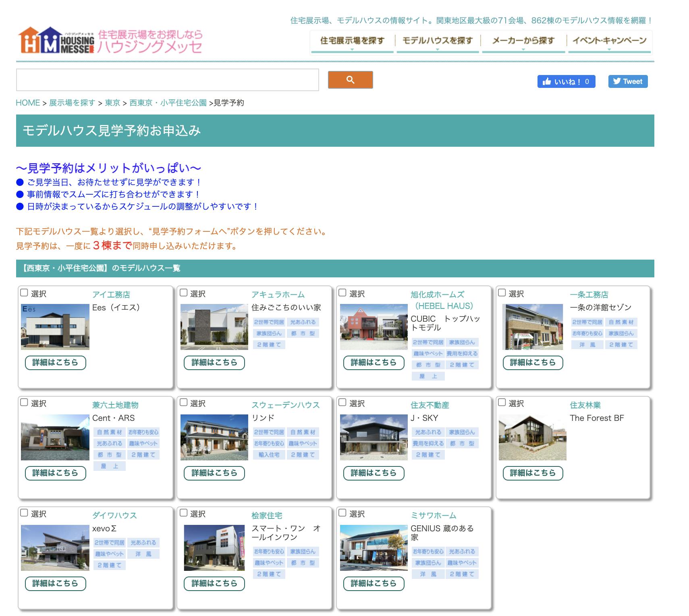Check 選択 for 兼六土地建物
This screenshot has width=689, height=616.
(x=24, y=402)
